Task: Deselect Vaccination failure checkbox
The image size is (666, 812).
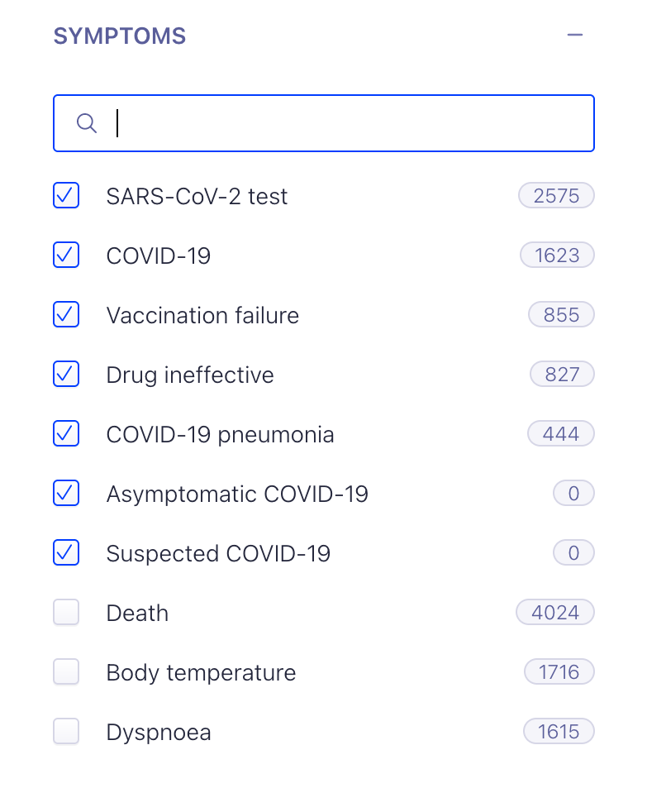Action: click(x=66, y=314)
